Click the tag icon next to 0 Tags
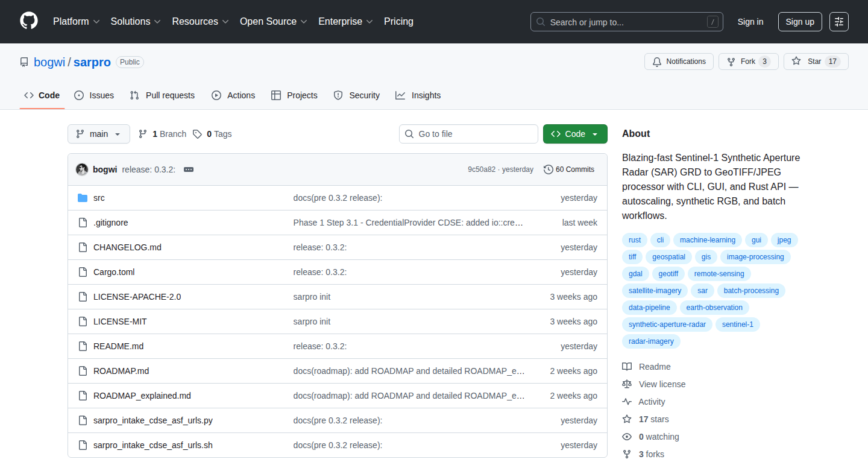The width and height of the screenshot is (868, 459). [x=197, y=134]
